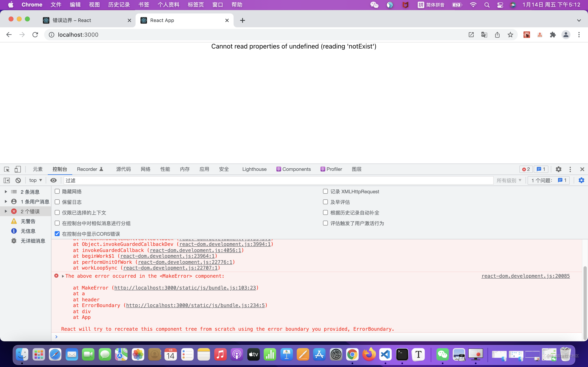Viewport: 588px width, 367px height.
Task: Switch to the Components DevTools tab
Action: (x=294, y=169)
